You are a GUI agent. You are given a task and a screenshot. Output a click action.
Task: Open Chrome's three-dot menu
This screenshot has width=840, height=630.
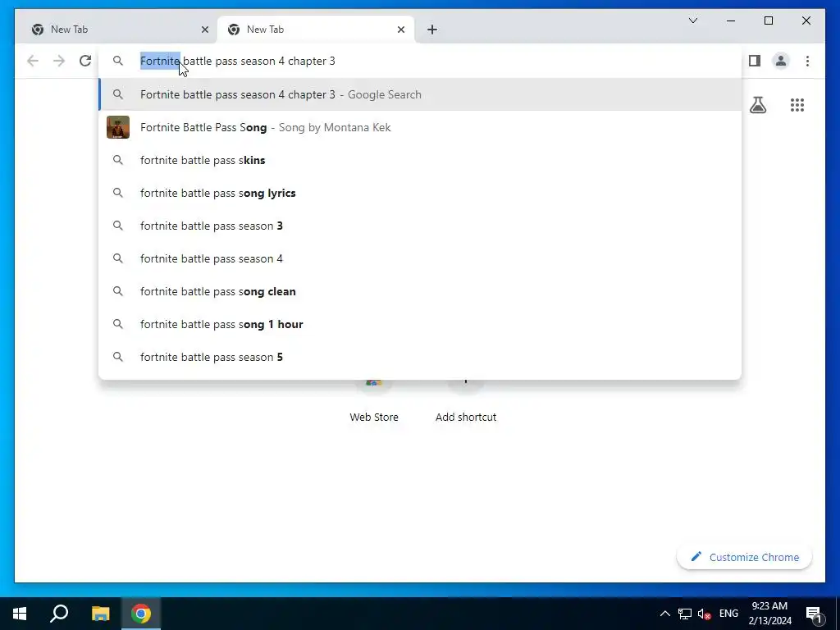click(x=807, y=61)
